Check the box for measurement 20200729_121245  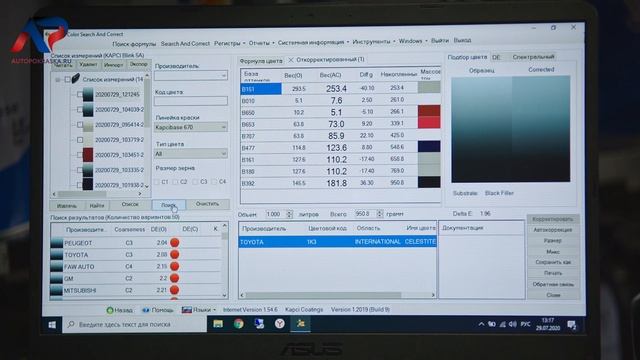(80, 94)
